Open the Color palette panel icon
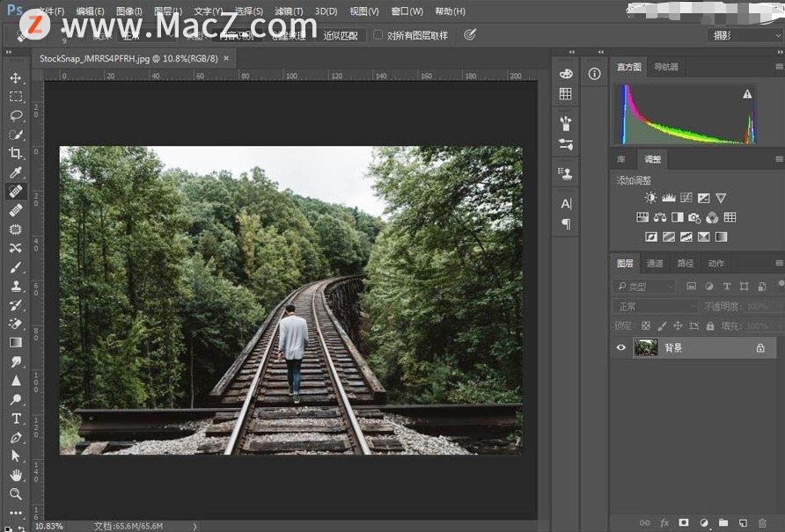 (566, 74)
